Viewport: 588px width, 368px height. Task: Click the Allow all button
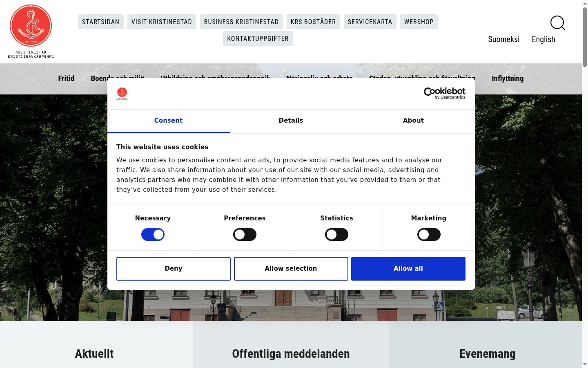(x=408, y=269)
